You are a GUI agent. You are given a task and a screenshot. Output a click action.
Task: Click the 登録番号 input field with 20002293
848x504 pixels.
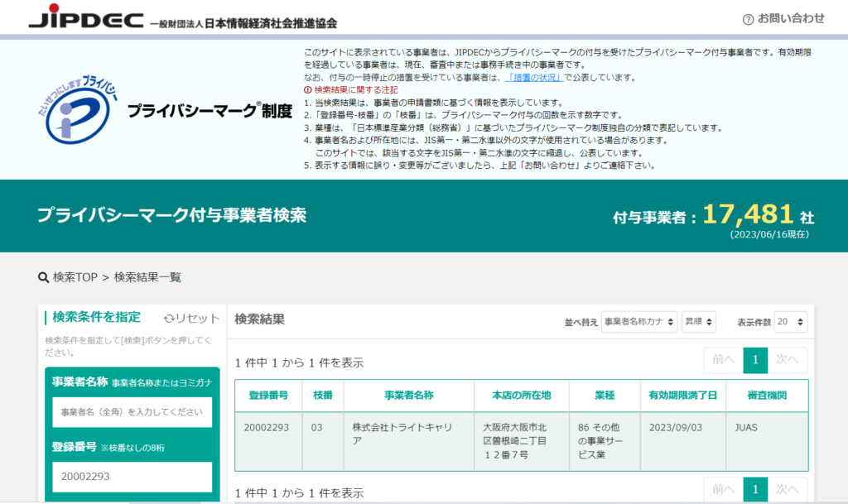click(132, 477)
